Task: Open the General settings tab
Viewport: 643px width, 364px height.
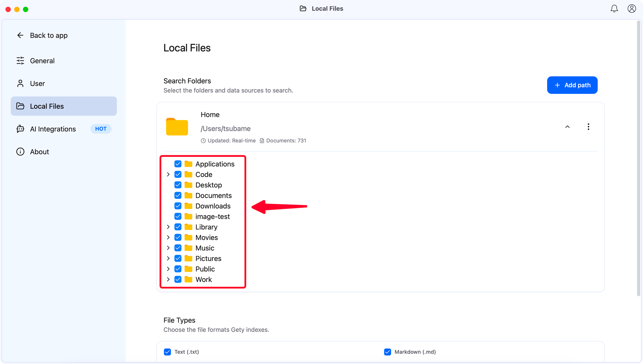Action: [x=42, y=61]
